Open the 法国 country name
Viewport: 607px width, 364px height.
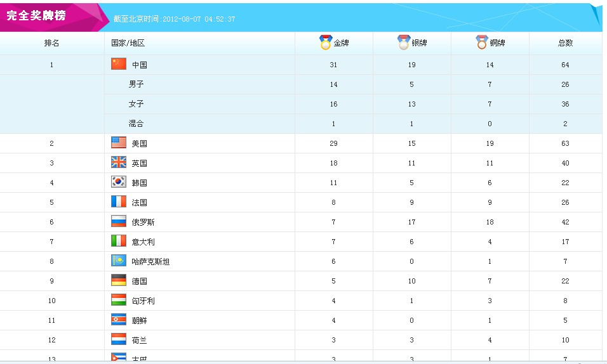coord(139,203)
